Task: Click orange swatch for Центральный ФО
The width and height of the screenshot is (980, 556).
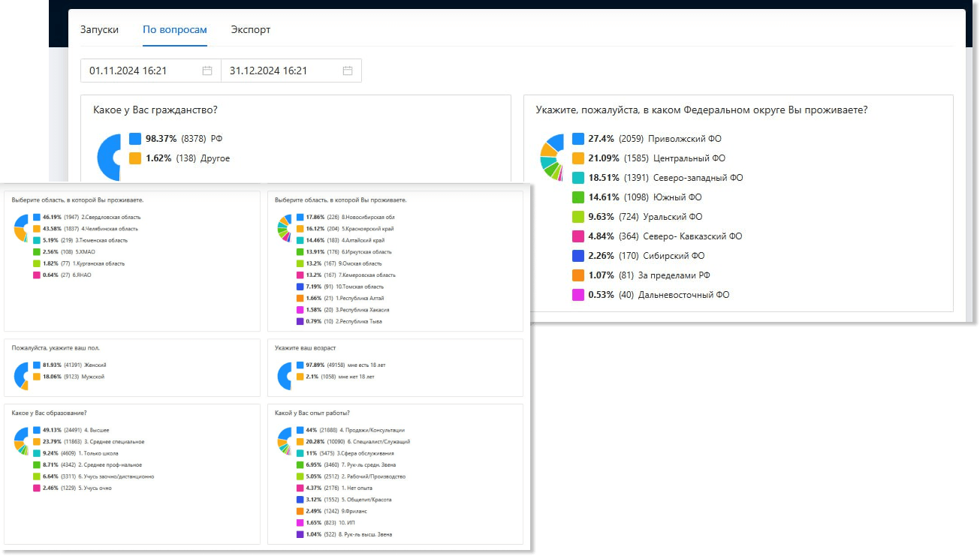Action: pos(578,158)
